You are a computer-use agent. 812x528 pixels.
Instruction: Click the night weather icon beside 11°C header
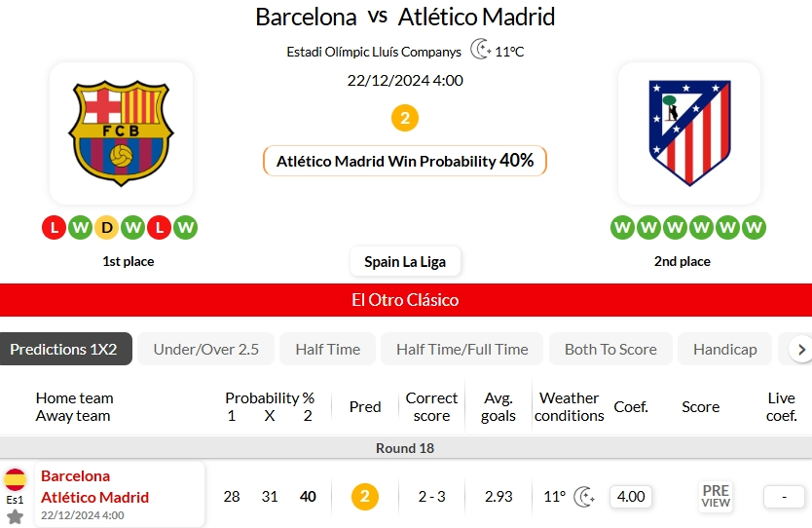tap(480, 50)
